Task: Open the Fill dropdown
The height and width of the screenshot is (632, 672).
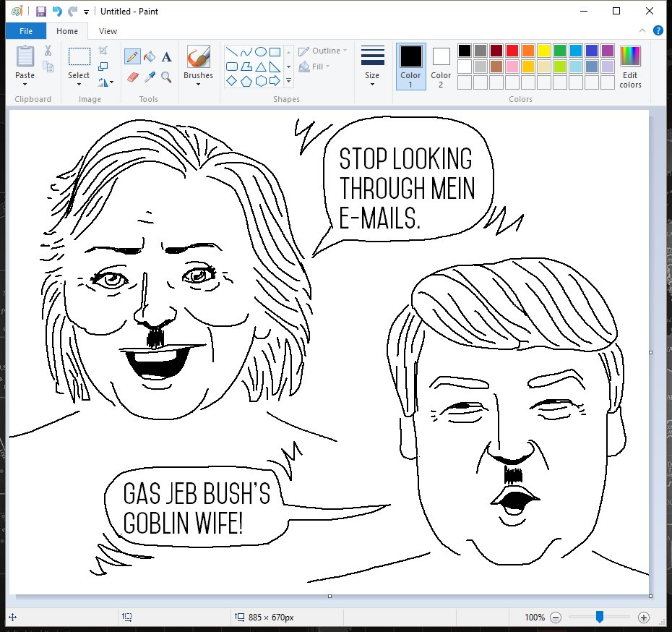Action: coord(314,67)
